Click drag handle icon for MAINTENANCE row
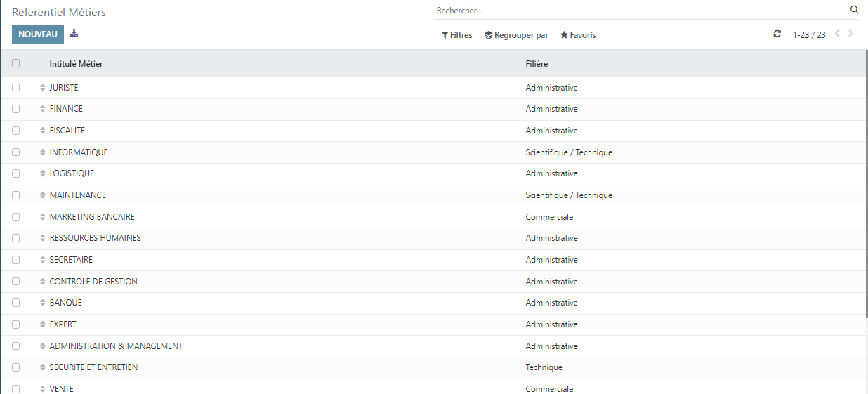The width and height of the screenshot is (868, 394). [42, 195]
